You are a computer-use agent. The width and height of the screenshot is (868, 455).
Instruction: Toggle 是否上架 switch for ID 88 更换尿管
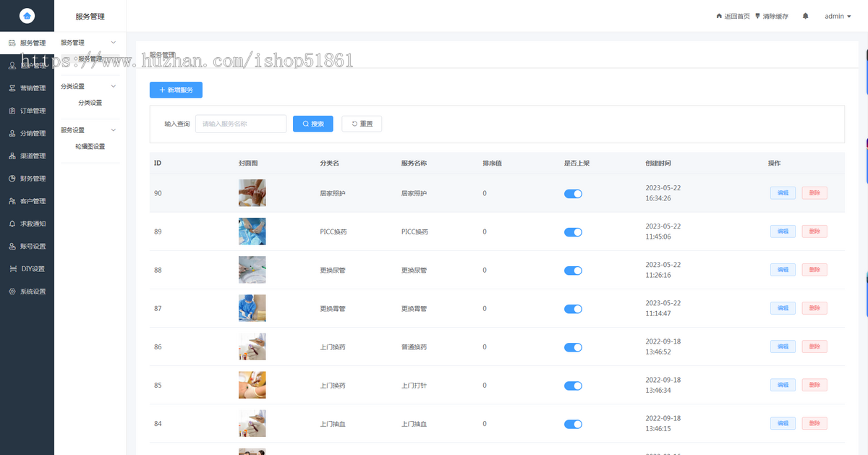coord(573,271)
